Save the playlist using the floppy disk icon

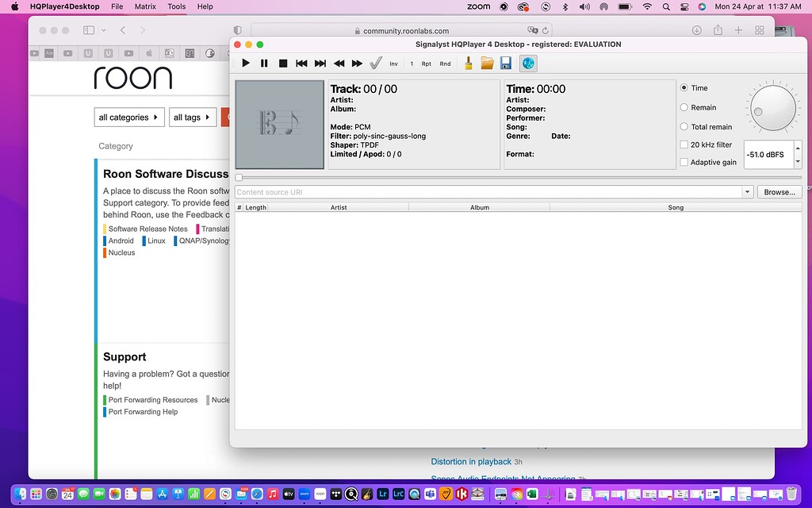coord(506,63)
